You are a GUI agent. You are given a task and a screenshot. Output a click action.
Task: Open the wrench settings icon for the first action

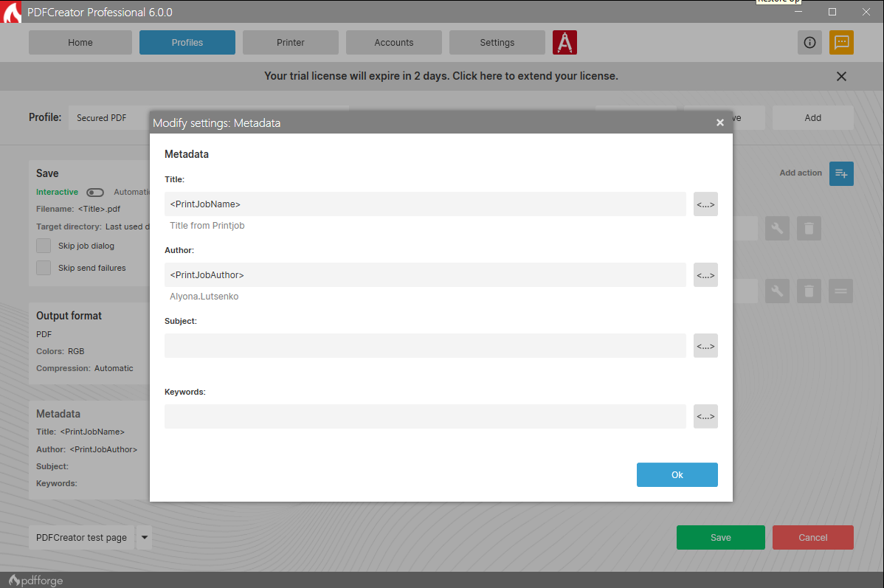pos(777,228)
